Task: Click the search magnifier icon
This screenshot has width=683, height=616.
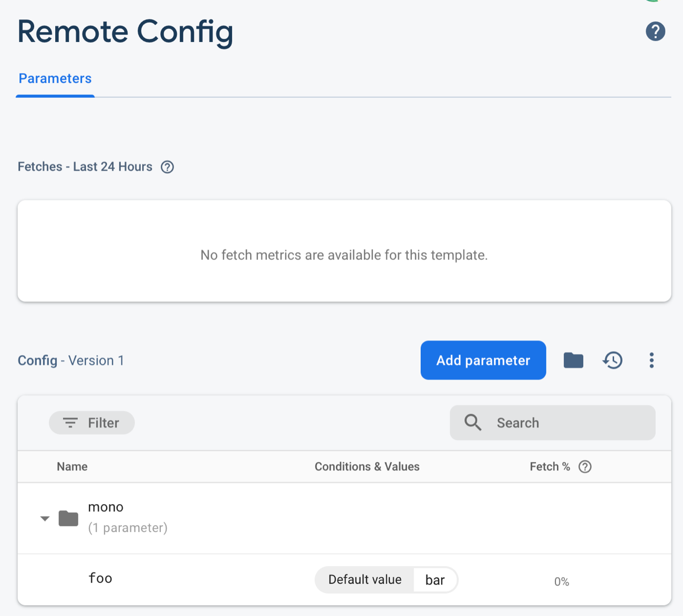Action: (473, 423)
